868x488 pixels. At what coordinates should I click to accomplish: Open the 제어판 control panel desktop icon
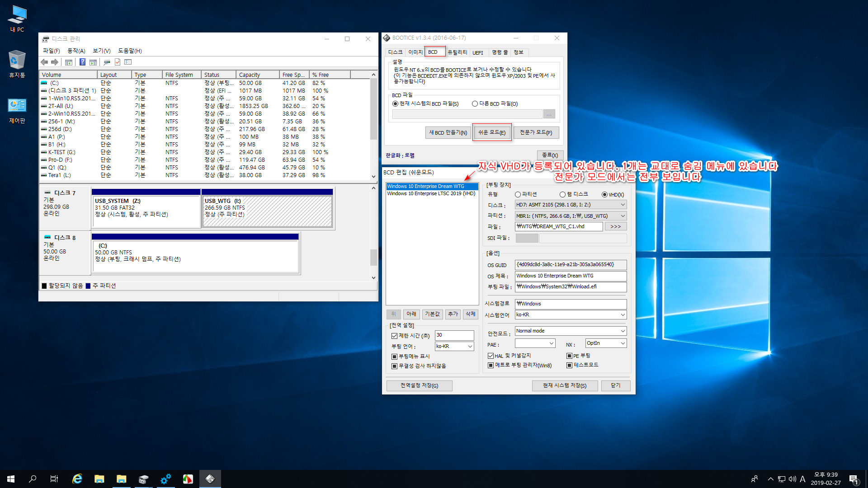pos(17,111)
